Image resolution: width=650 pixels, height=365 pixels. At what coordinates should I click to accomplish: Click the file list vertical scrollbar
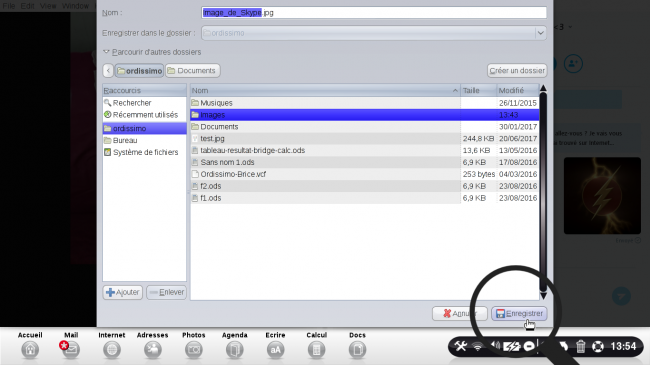point(543,192)
